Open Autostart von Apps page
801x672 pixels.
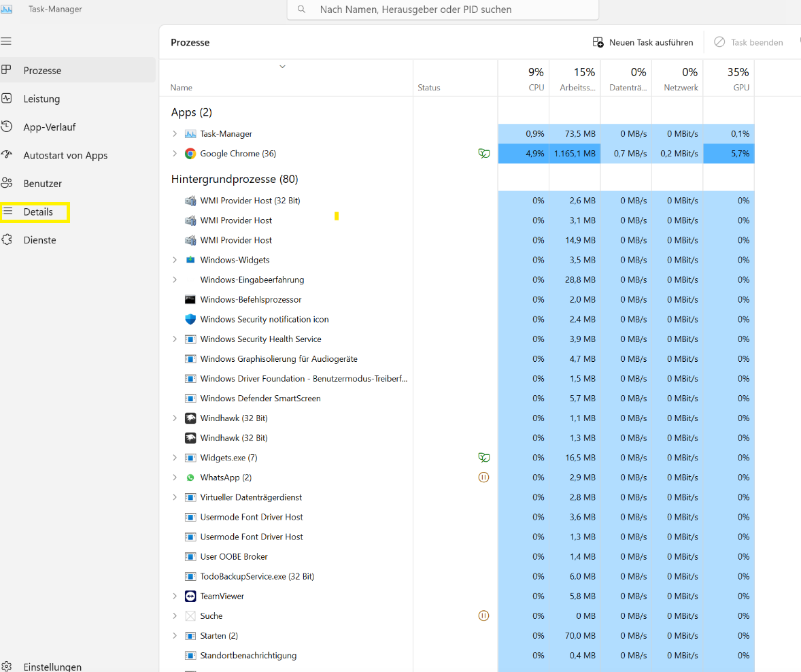click(78, 155)
